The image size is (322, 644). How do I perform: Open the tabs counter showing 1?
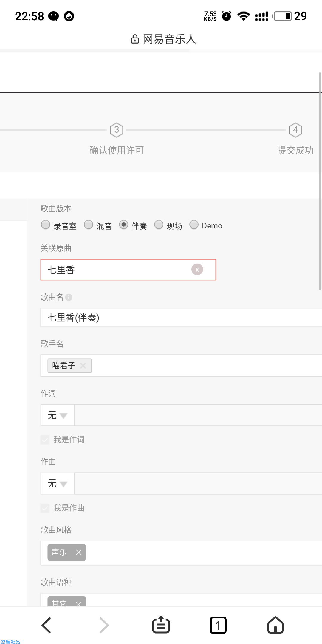tap(218, 625)
